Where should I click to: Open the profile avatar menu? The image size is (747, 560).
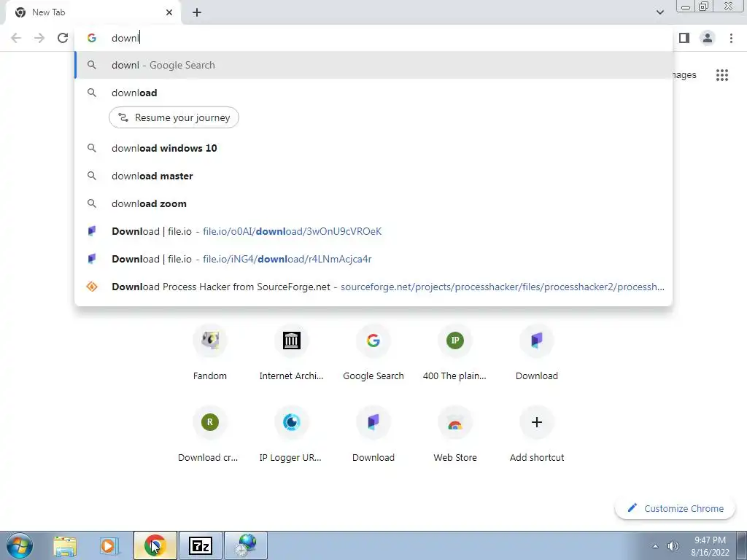[708, 38]
